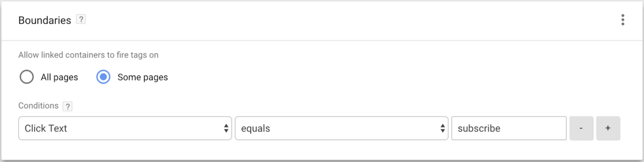Open the Boundaries help question-mark icon
Image resolution: width=644 pixels, height=162 pixels.
(80, 20)
